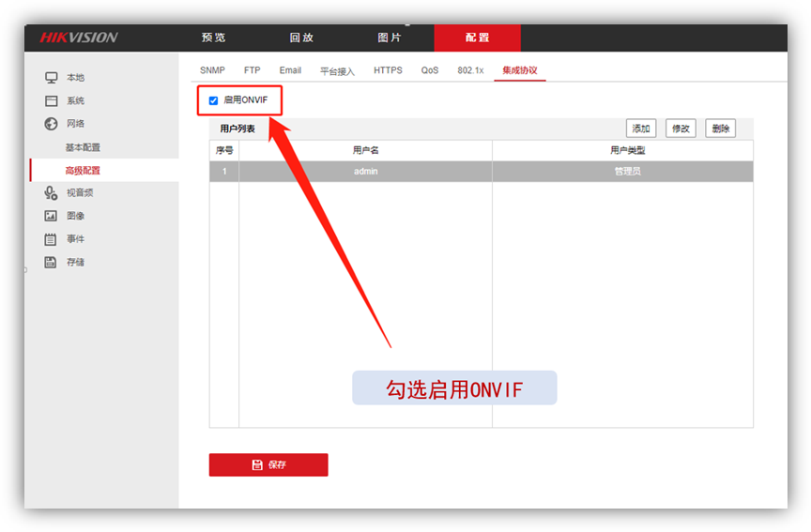The width and height of the screenshot is (811, 532).
Task: Open the 预览 (Preview) top menu
Action: coord(214,38)
